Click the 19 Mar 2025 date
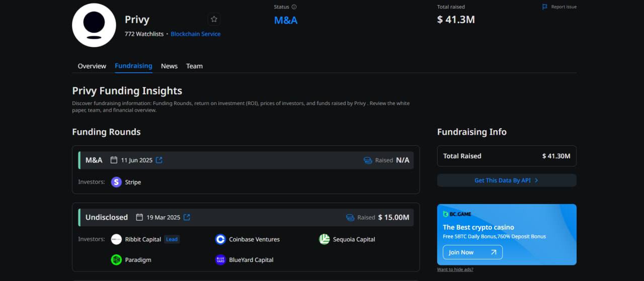The height and width of the screenshot is (281, 644). click(x=164, y=218)
